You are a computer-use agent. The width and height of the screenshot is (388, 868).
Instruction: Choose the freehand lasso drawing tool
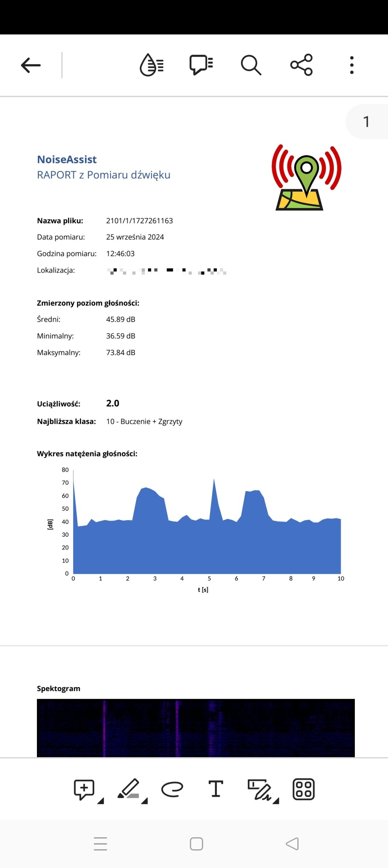point(172,789)
